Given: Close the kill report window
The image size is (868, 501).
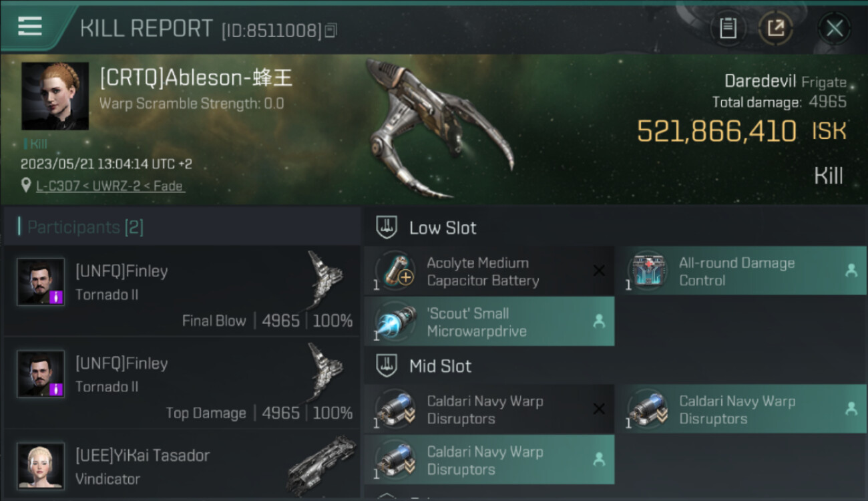Looking at the screenshot, I should coord(834,29).
